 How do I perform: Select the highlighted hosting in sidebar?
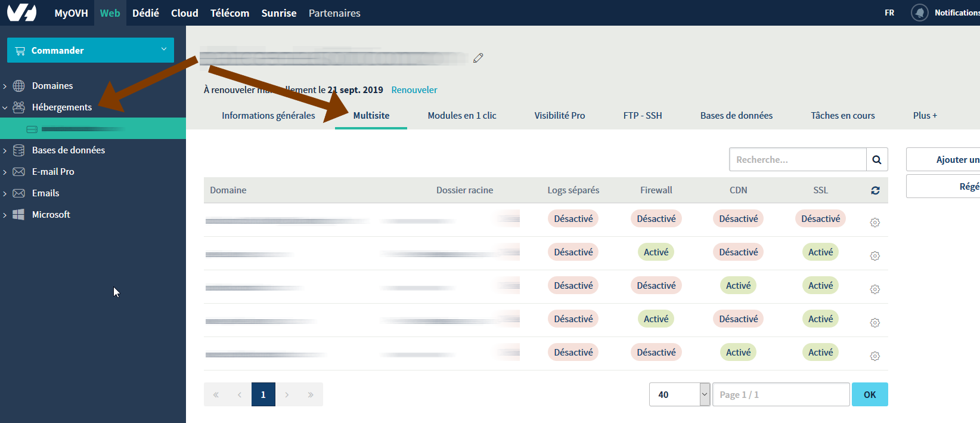(x=93, y=129)
